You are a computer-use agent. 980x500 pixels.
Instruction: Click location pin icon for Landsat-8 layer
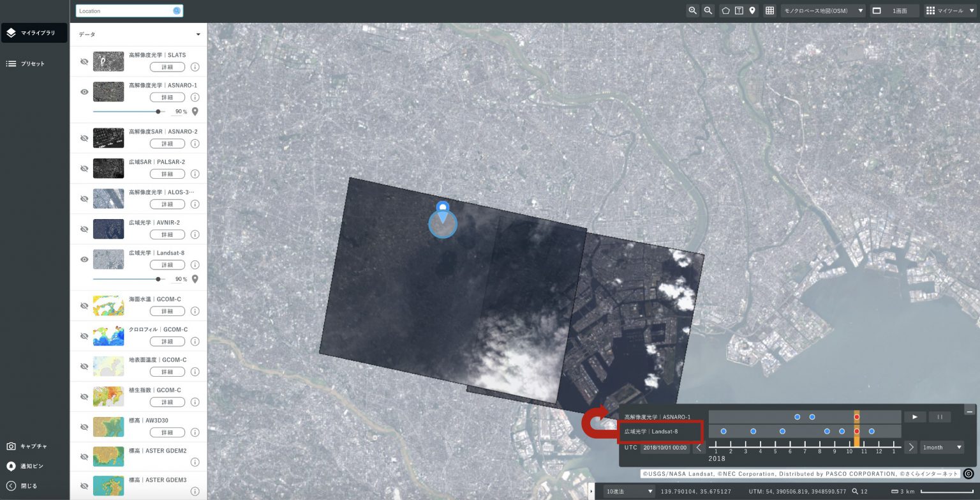click(x=195, y=279)
